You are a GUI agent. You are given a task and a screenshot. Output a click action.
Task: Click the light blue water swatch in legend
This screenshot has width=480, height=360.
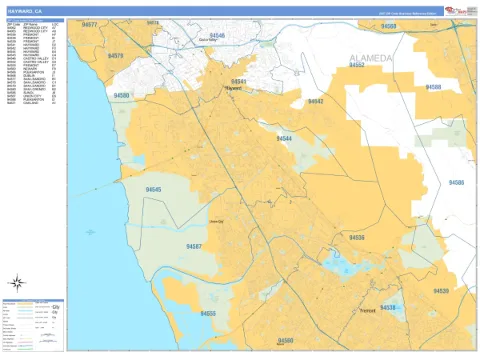[25, 311]
